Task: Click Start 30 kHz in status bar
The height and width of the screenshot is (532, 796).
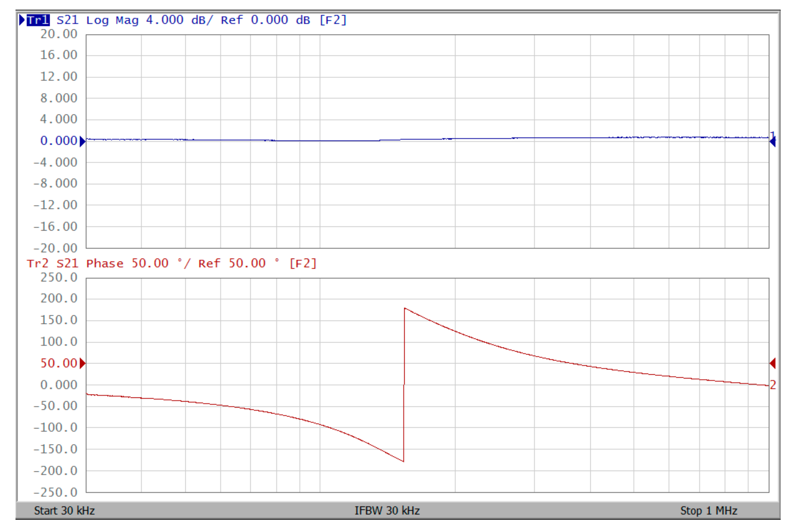Action: click(64, 511)
